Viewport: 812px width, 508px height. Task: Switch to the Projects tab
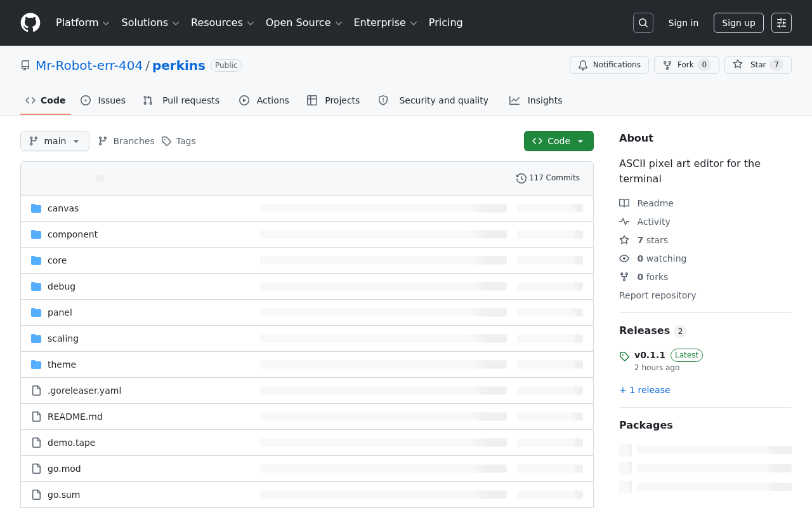click(x=333, y=100)
